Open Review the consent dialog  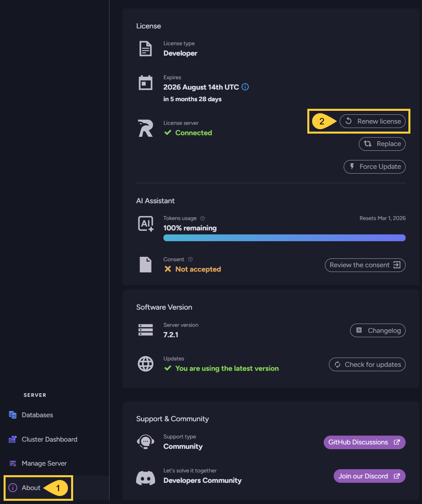[x=365, y=265]
